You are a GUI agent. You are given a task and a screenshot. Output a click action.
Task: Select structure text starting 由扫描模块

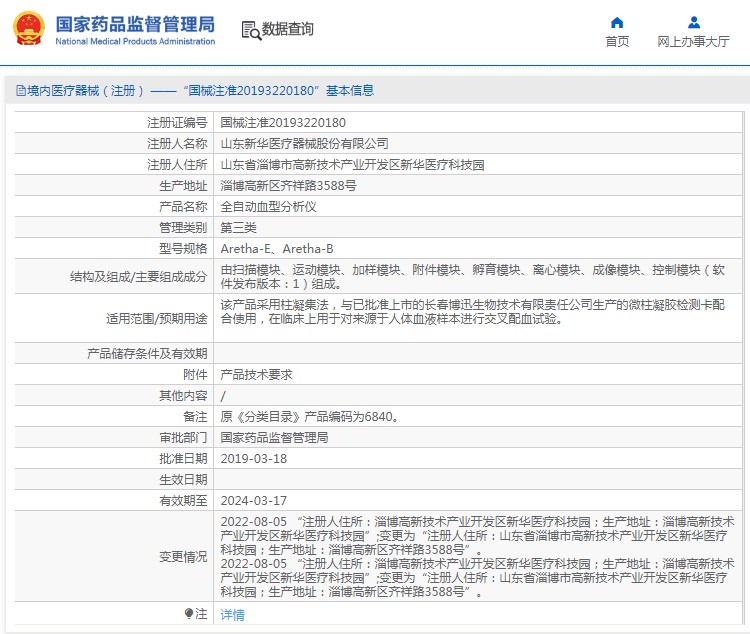point(473,277)
